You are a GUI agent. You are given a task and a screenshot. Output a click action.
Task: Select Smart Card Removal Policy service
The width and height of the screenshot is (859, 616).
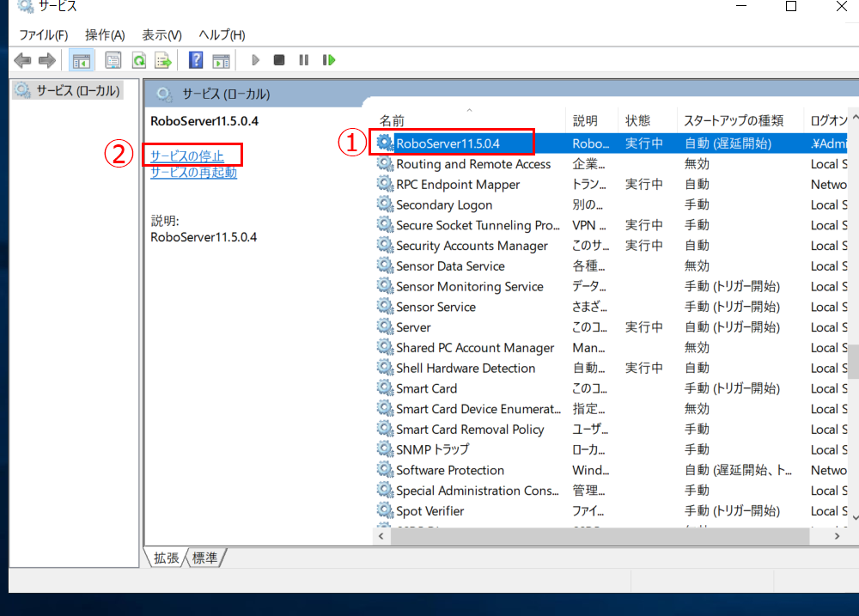(612, 429)
